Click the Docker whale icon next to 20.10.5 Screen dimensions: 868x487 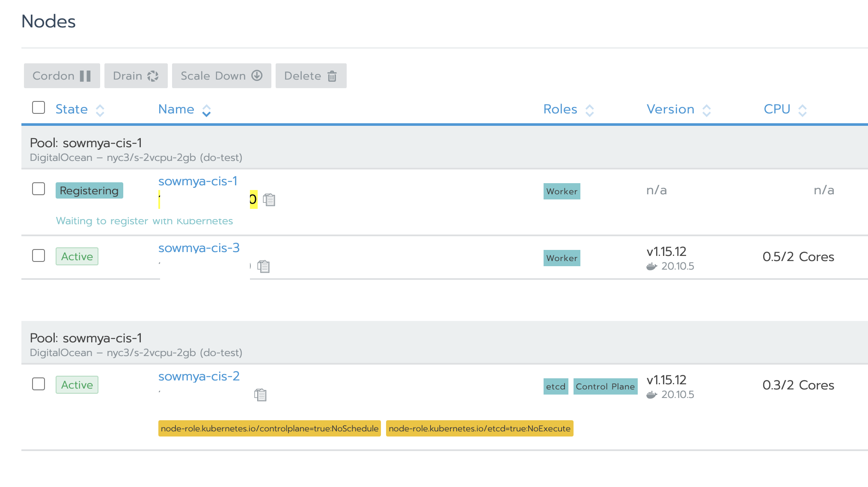[651, 266]
